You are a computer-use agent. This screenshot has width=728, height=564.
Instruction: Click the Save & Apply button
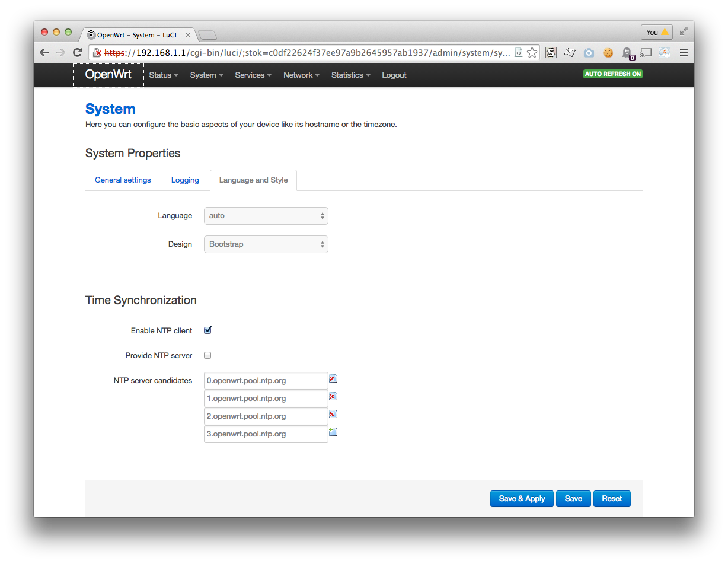[522, 499]
